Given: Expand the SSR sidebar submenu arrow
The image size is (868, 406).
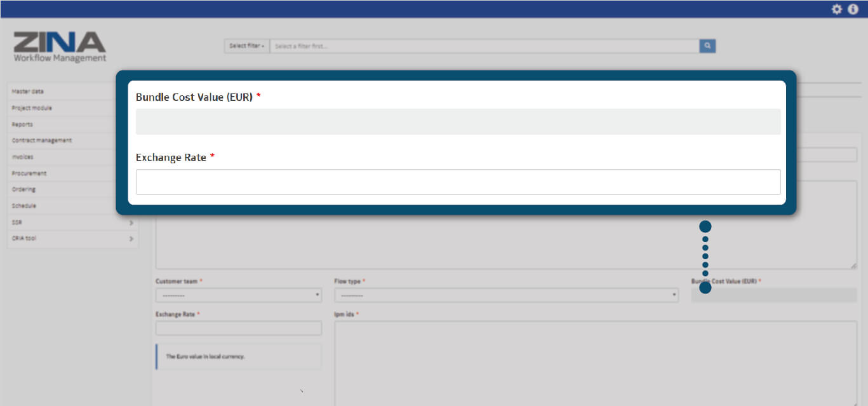Looking at the screenshot, I should pos(131,223).
